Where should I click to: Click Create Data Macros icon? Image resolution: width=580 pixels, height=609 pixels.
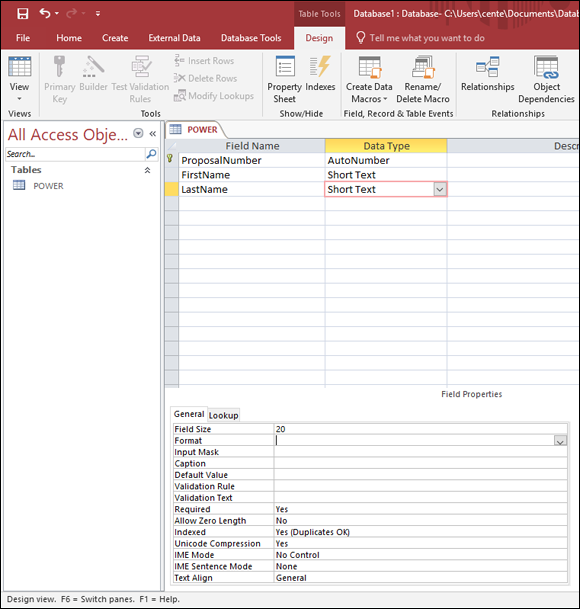click(x=370, y=67)
